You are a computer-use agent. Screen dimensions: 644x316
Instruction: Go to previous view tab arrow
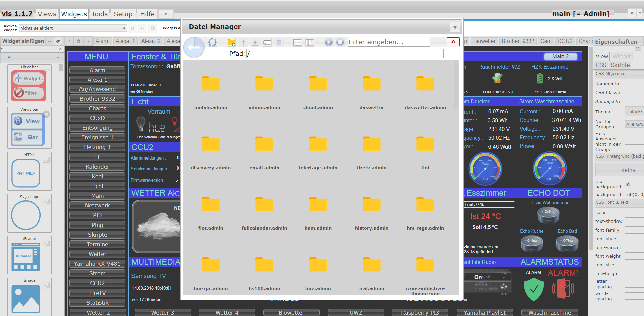click(x=69, y=41)
